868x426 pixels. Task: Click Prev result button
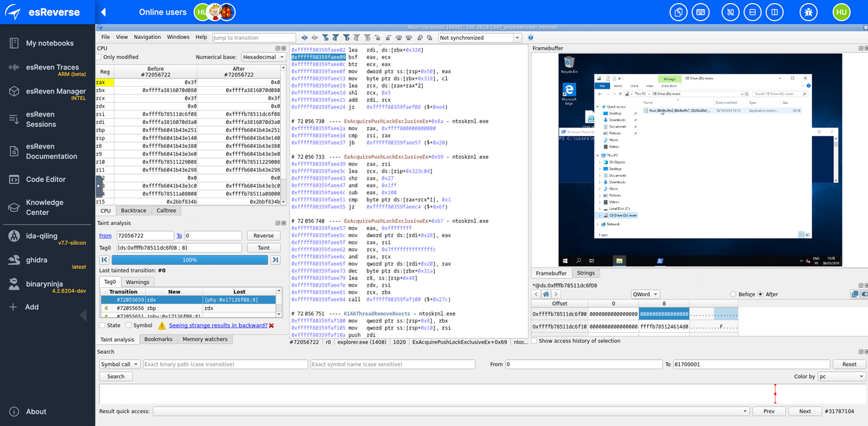(x=769, y=411)
